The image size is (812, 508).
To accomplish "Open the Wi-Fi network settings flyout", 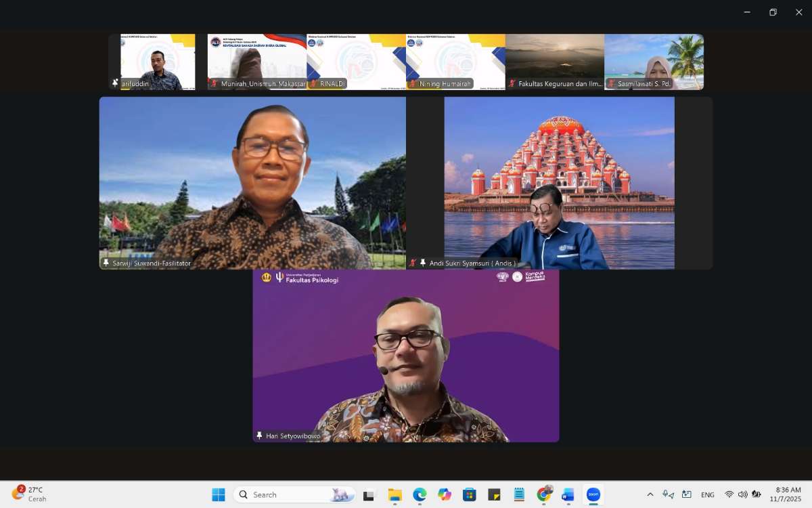I will click(x=729, y=494).
